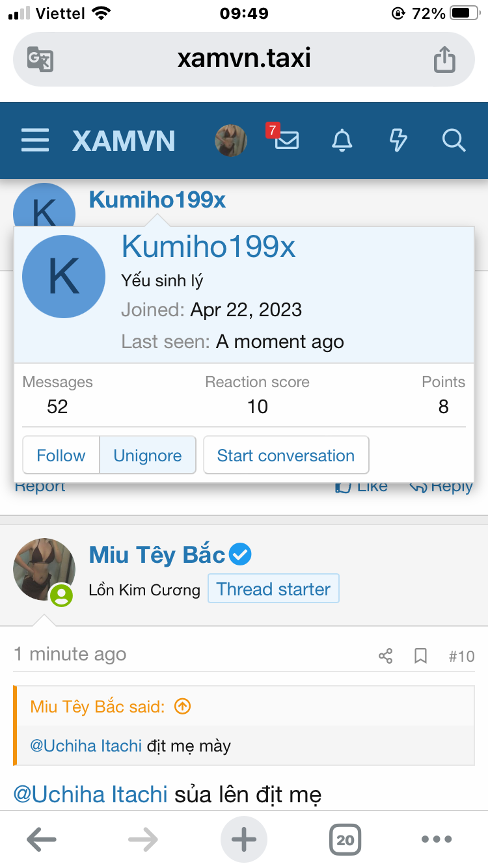This screenshot has width=488, height=868.
Task: Open Miu Tây Bắc profile link
Action: tap(157, 555)
